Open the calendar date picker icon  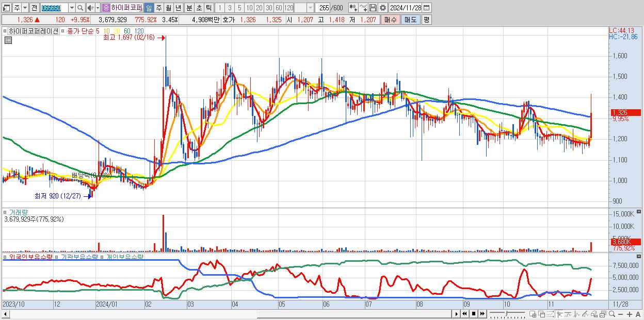(426, 8)
